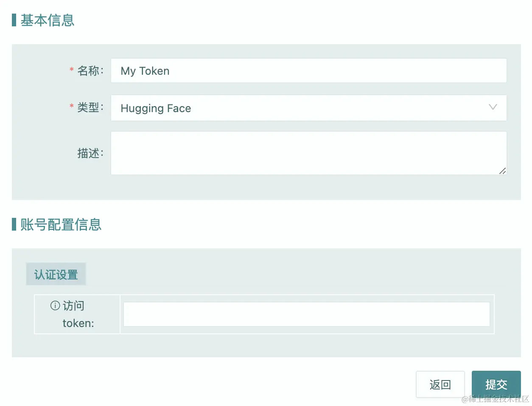Click the 访问 token input box
Screen dimensions: 532x406
point(307,314)
